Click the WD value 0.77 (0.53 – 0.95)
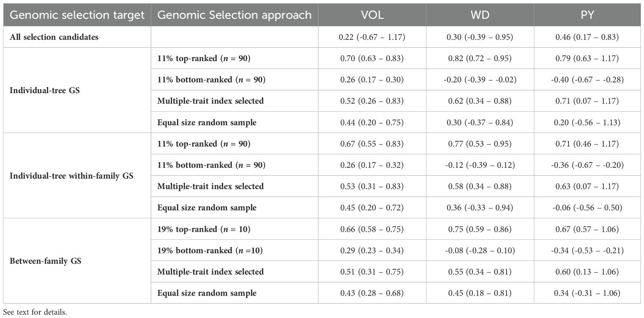This screenshot has height=318, width=644. [480, 144]
